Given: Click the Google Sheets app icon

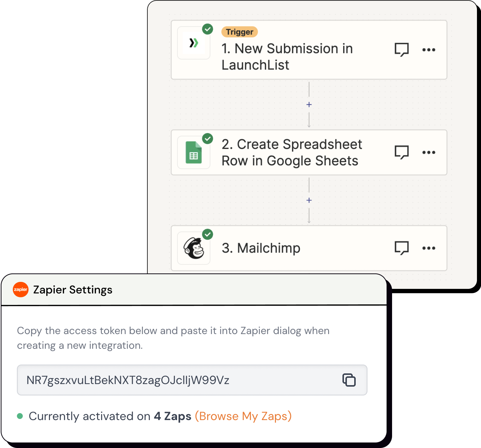Looking at the screenshot, I should pos(194,153).
